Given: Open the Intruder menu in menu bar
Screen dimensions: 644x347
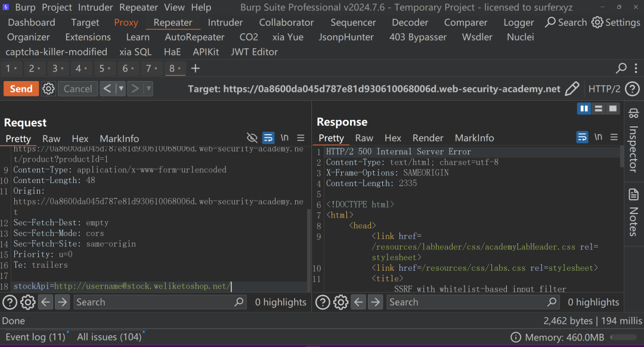Looking at the screenshot, I should pyautogui.click(x=95, y=7).
